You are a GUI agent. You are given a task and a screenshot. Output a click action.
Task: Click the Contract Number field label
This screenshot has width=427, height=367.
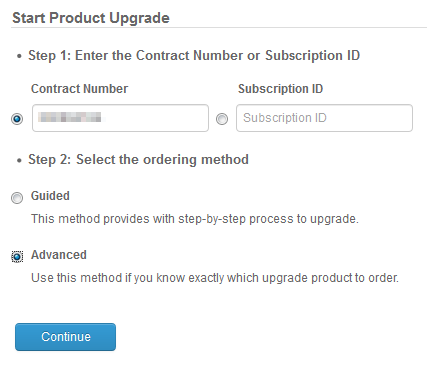pyautogui.click(x=79, y=89)
